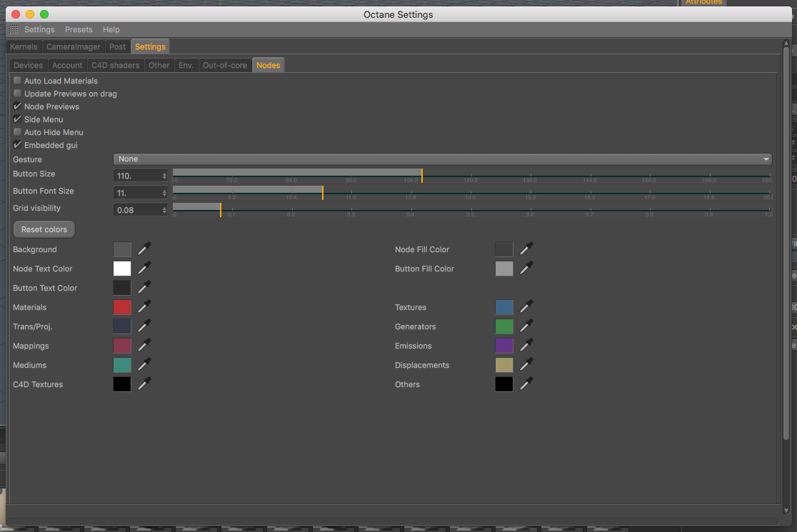Click the Node Text Color eyedropper
This screenshot has width=797, height=532.
(144, 268)
